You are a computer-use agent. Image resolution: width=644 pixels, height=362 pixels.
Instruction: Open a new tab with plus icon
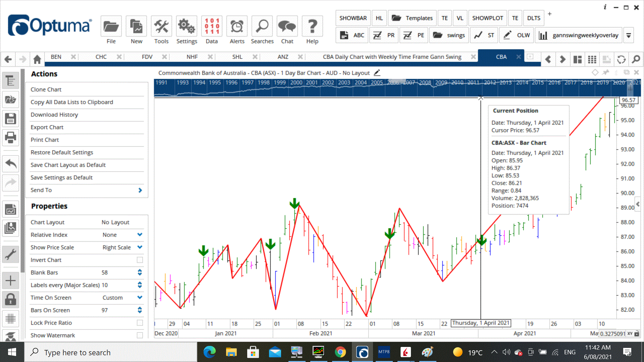coord(530,57)
